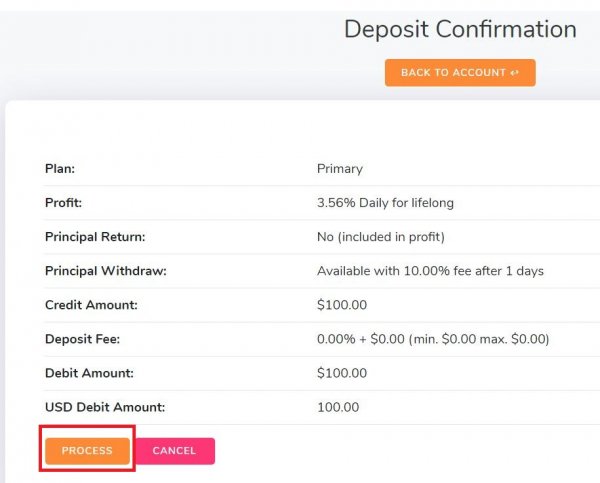Click the Profit label
Screen dimensions: 600x483
point(63,203)
